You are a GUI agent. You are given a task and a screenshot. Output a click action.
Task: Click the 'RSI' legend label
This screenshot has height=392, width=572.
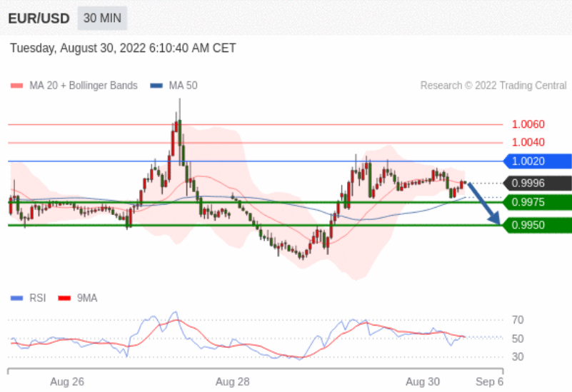38,298
